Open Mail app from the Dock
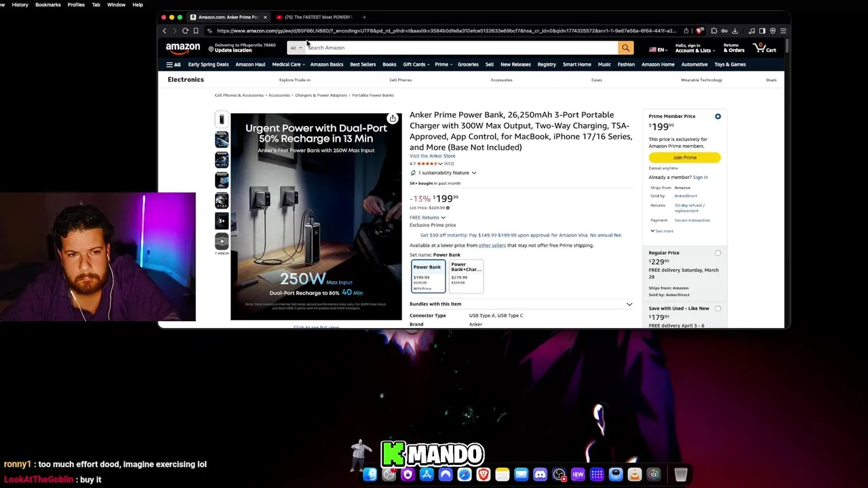Viewport: 868px width, 488px height. point(521,474)
